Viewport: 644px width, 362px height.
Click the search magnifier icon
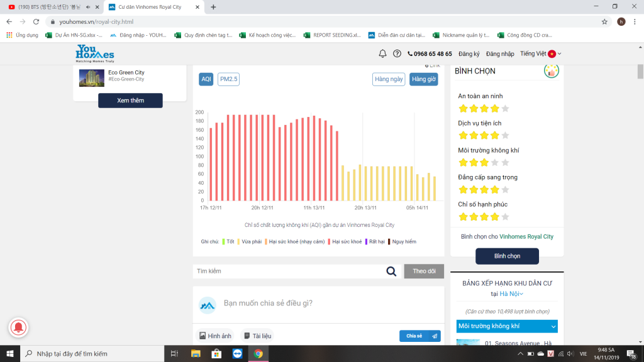coord(391,271)
